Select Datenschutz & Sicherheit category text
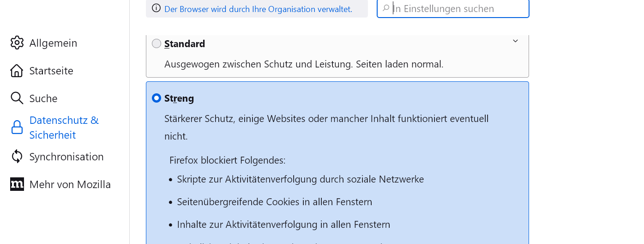 click(64, 128)
